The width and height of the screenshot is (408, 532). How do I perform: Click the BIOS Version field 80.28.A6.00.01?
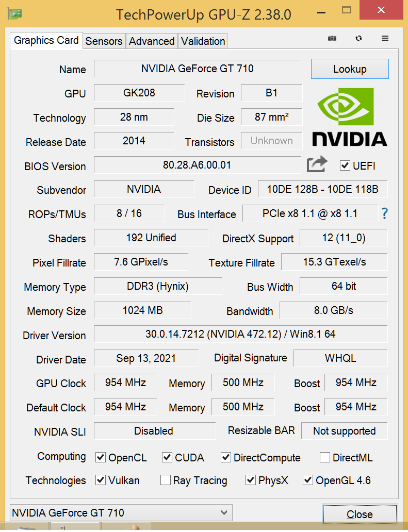(197, 165)
